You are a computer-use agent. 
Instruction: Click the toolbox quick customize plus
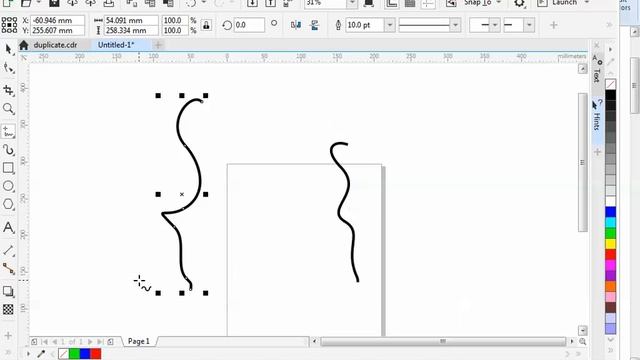[8, 336]
